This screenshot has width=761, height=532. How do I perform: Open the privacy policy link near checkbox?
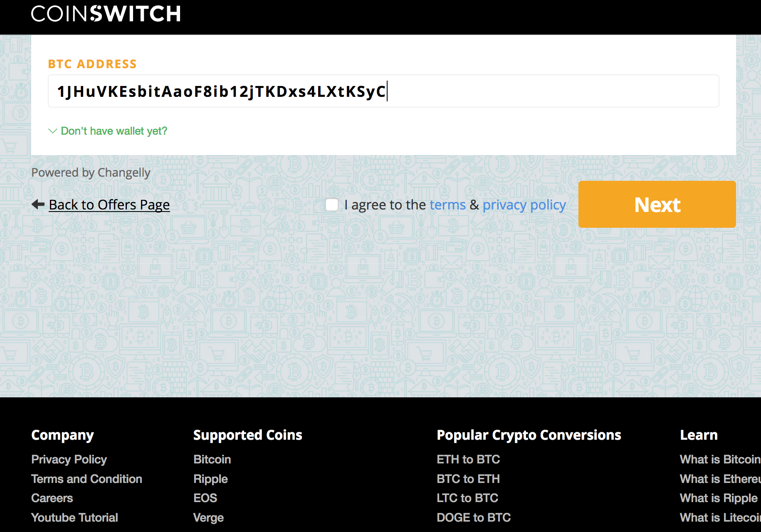524,205
